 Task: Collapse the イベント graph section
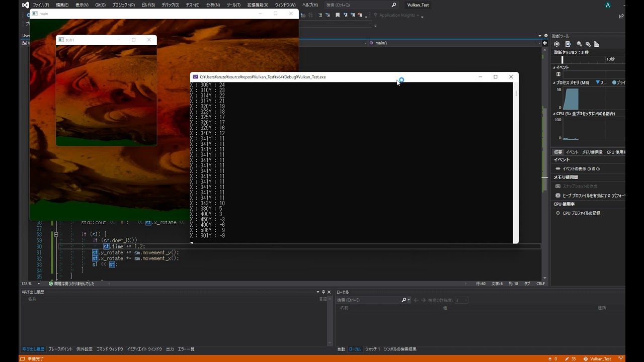point(554,67)
